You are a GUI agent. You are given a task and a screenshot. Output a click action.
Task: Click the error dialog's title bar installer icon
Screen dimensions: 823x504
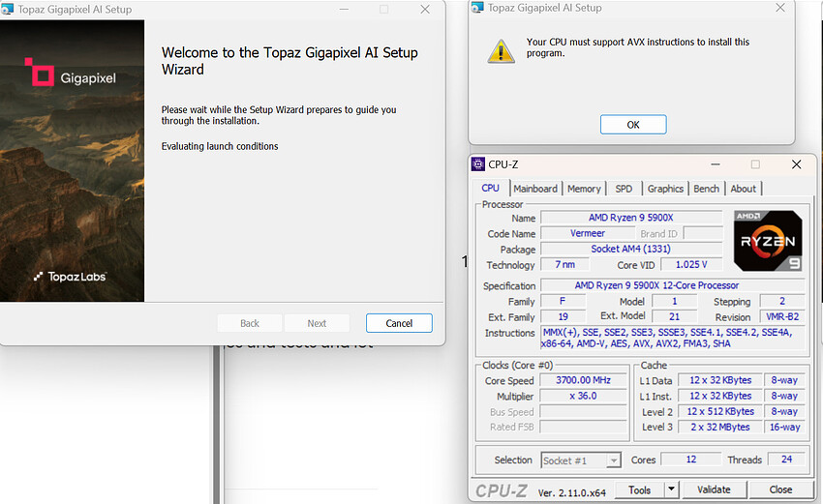click(x=477, y=8)
